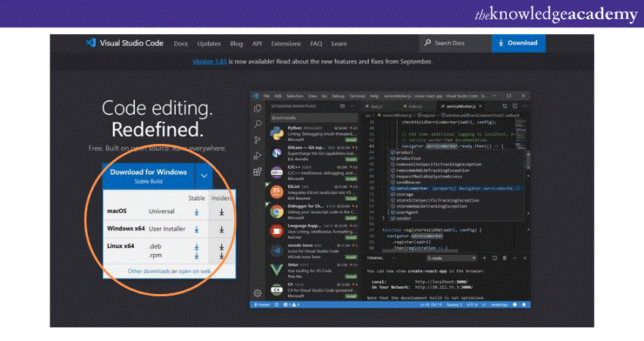Open the terminal '1: node' dropdown
The image size is (644, 341).
coord(441,258)
